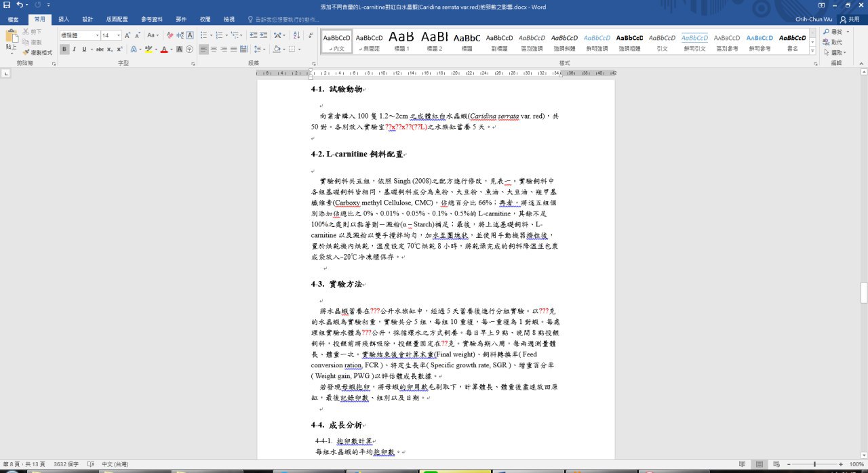Click the superscript icon
Screen dimensions: 868x473
[120, 49]
